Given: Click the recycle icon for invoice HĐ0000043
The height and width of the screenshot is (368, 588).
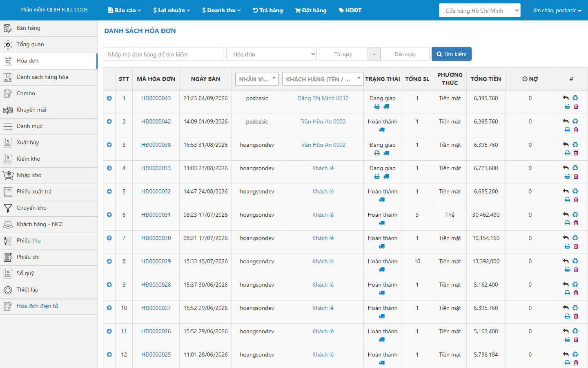Looking at the screenshot, I should point(575,98).
